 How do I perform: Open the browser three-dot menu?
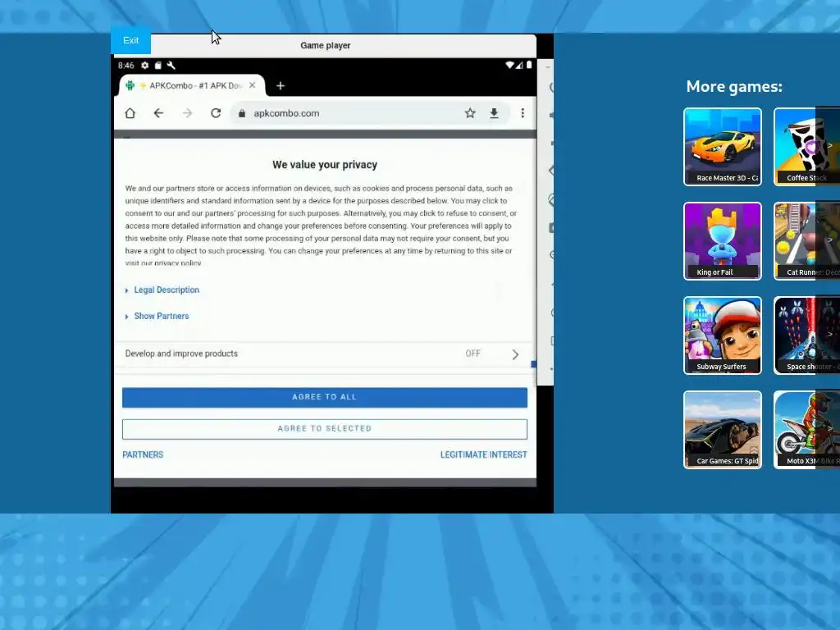523,113
